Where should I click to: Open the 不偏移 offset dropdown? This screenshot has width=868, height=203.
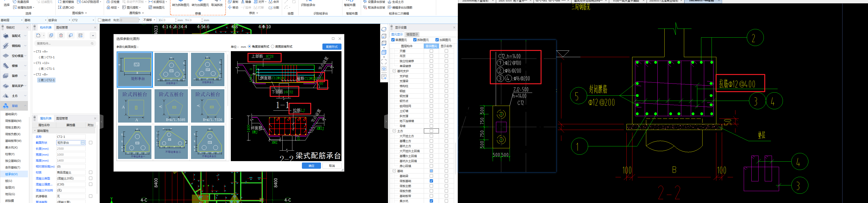(x=149, y=20)
